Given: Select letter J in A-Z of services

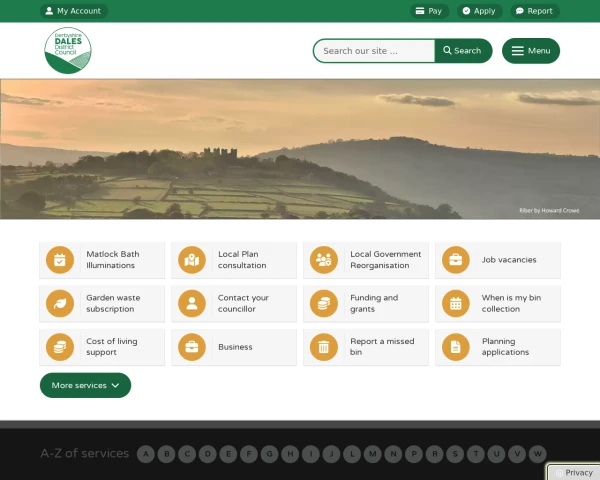Looking at the screenshot, I should tap(331, 454).
